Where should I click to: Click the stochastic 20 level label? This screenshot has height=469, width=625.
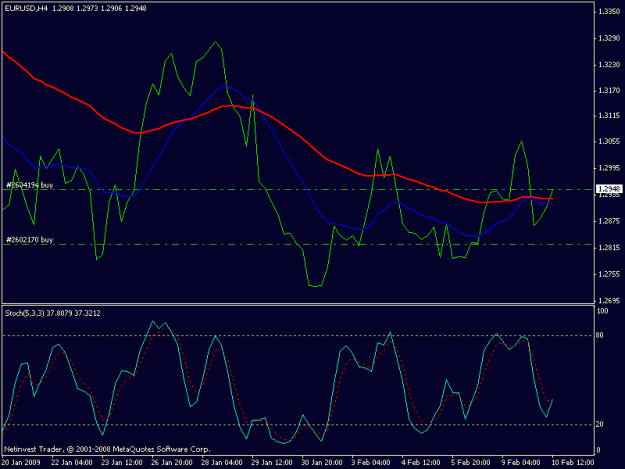pos(599,425)
